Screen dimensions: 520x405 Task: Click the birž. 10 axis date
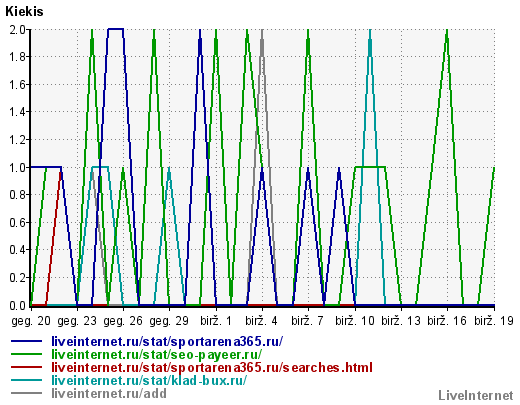(x=355, y=321)
